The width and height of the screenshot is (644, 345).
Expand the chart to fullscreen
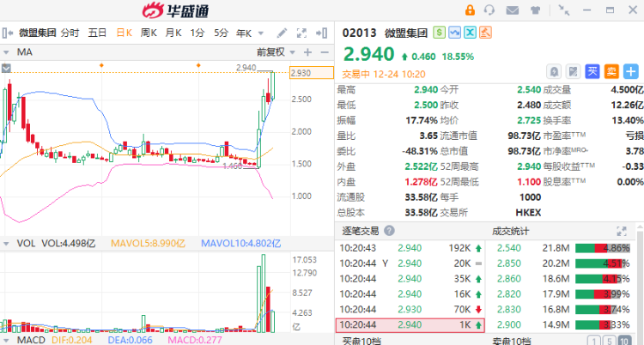click(301, 33)
